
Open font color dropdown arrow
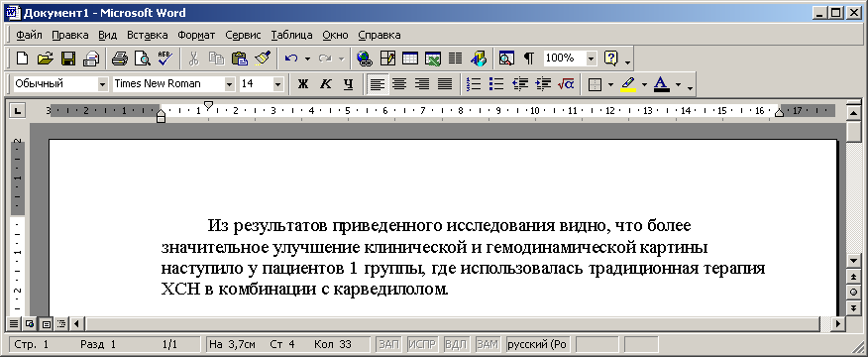[x=678, y=84]
